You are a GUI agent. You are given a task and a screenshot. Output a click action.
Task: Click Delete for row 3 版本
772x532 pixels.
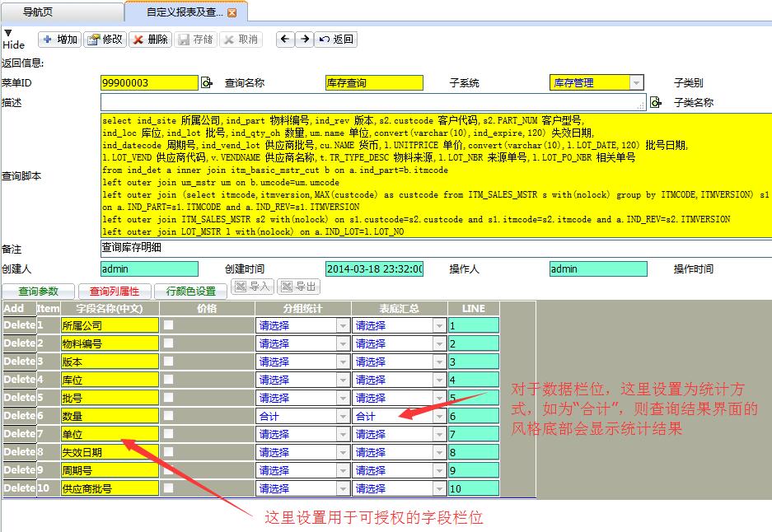point(19,362)
